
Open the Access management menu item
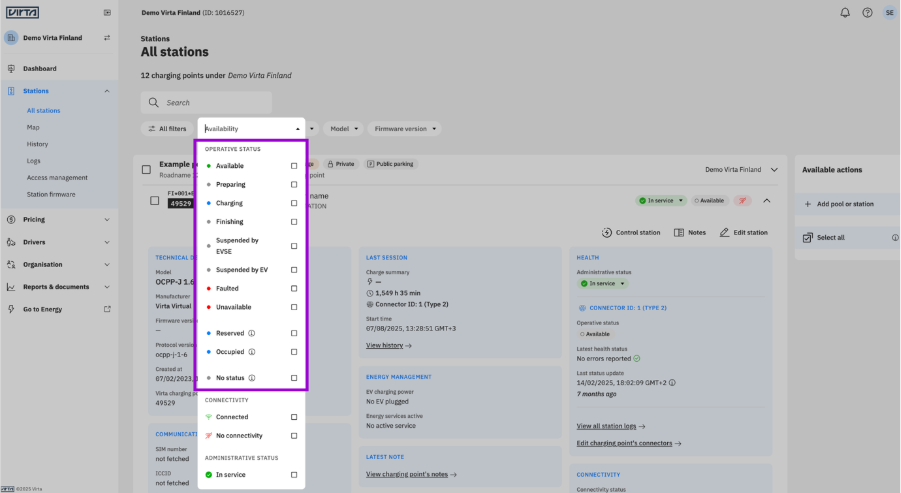[x=57, y=178]
